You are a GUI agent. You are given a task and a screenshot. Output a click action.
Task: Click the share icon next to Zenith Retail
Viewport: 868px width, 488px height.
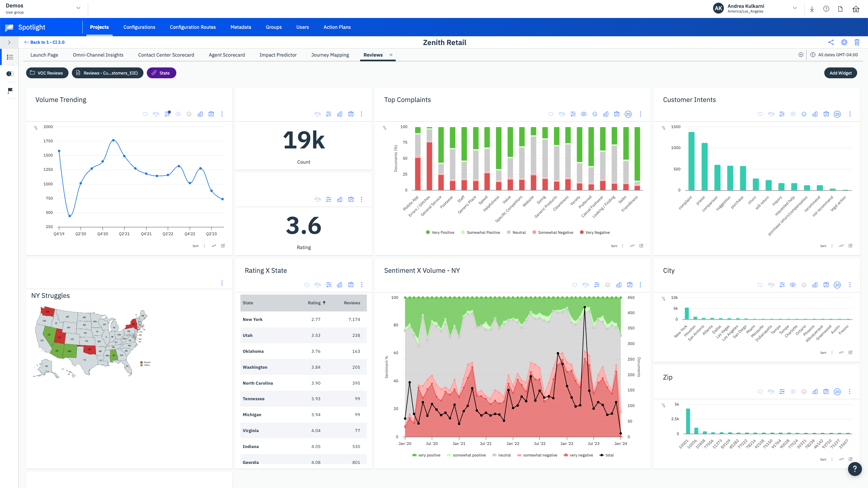pos(831,42)
